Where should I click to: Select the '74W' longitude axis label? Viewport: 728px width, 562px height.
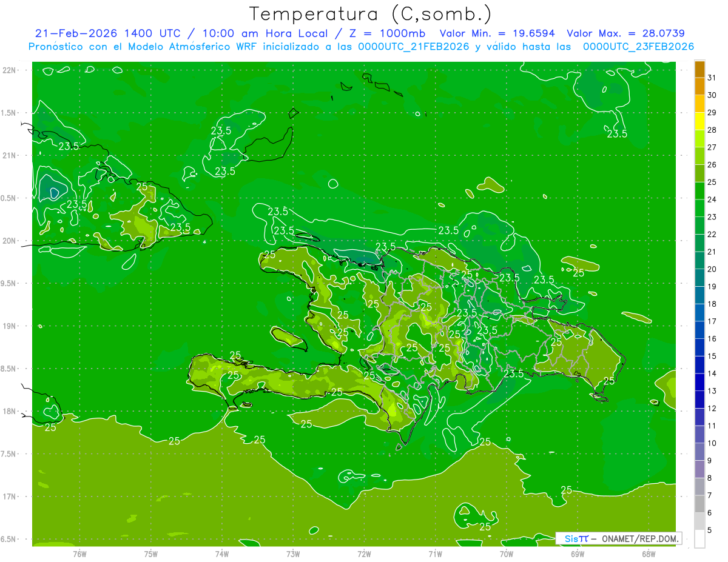tap(222, 554)
